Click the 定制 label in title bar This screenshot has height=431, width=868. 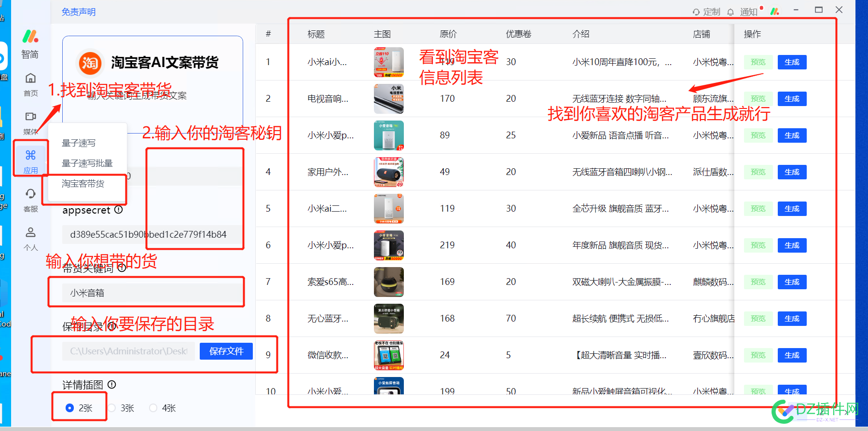pos(712,12)
